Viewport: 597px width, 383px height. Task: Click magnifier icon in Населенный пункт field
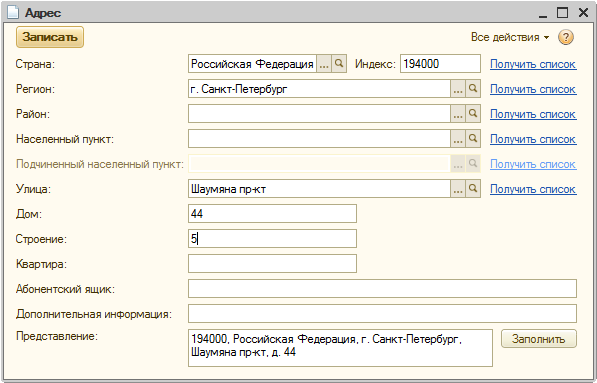coord(473,139)
